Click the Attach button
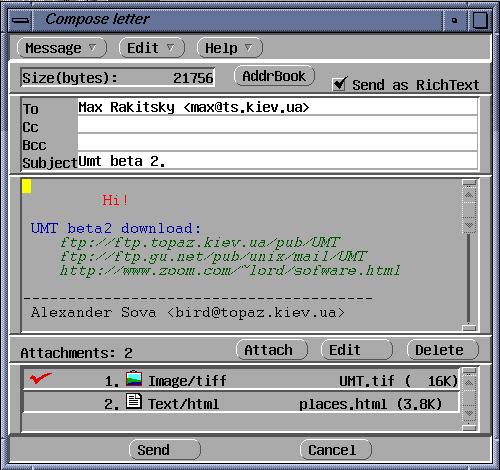This screenshot has width=500, height=470. (271, 350)
